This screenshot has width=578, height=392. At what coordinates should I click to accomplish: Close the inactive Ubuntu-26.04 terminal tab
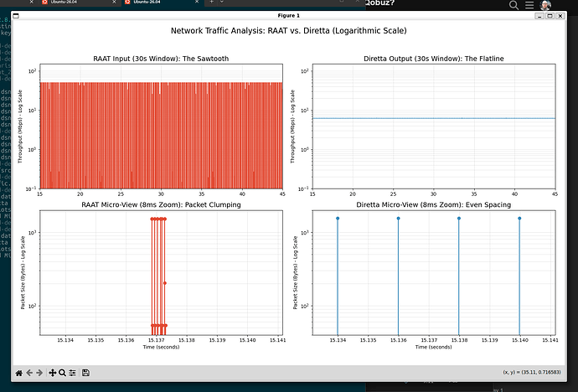[114, 2]
